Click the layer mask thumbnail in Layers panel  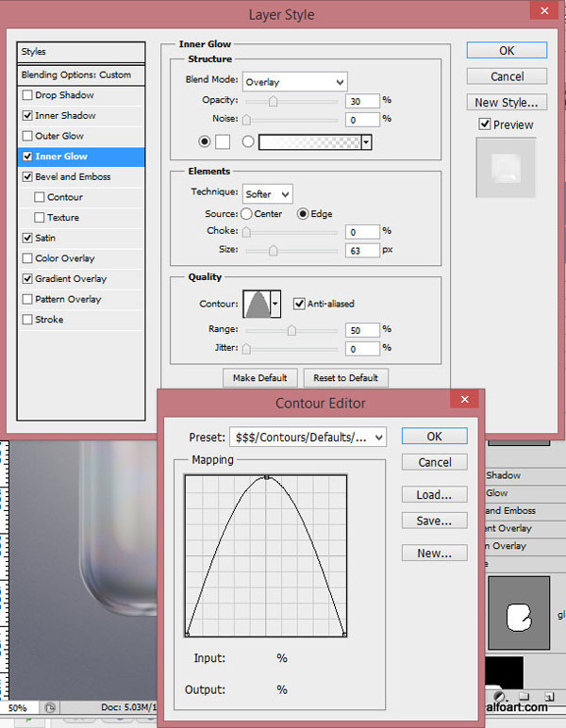[x=519, y=612]
